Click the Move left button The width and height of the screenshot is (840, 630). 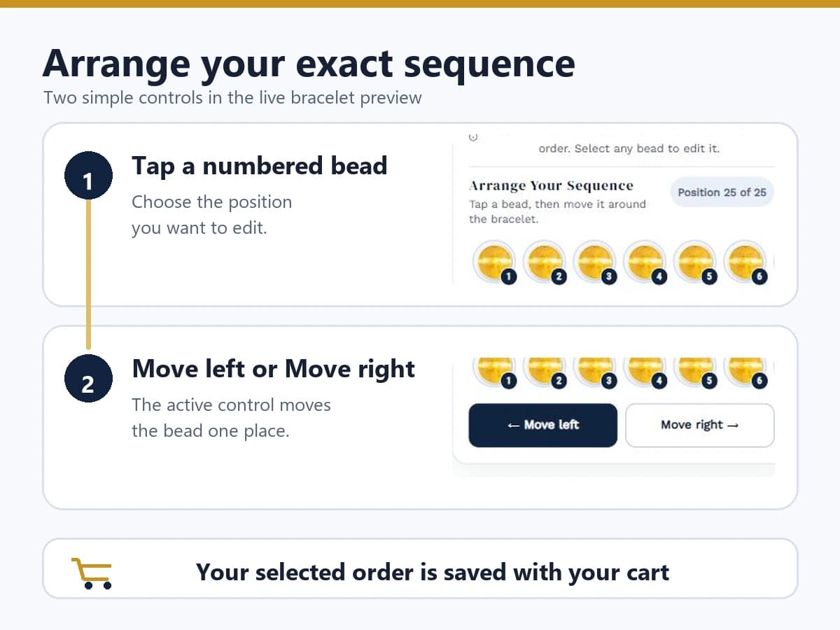tap(542, 425)
